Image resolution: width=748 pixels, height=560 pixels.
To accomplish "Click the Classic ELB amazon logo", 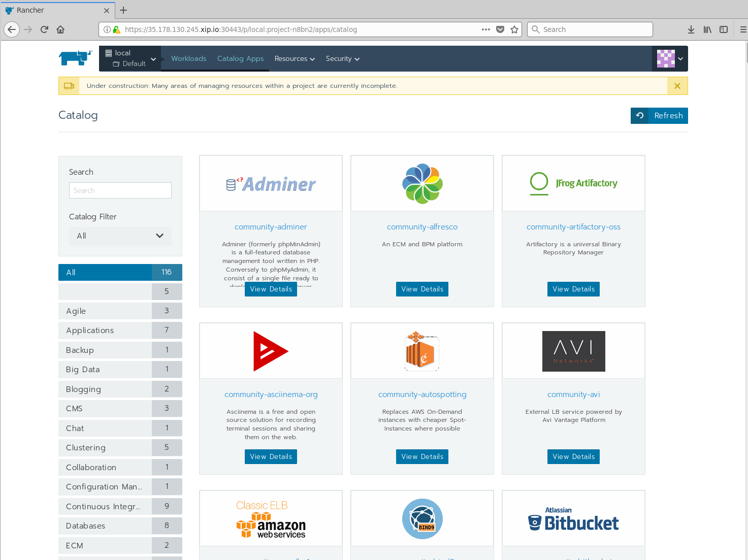I will [271, 519].
